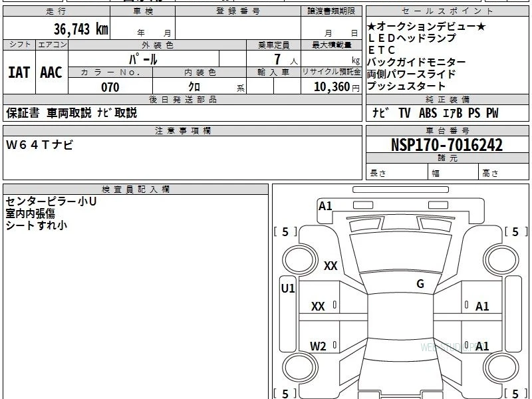
Task: Click the LEDヘッドランプ sales point
Action: coord(412,38)
